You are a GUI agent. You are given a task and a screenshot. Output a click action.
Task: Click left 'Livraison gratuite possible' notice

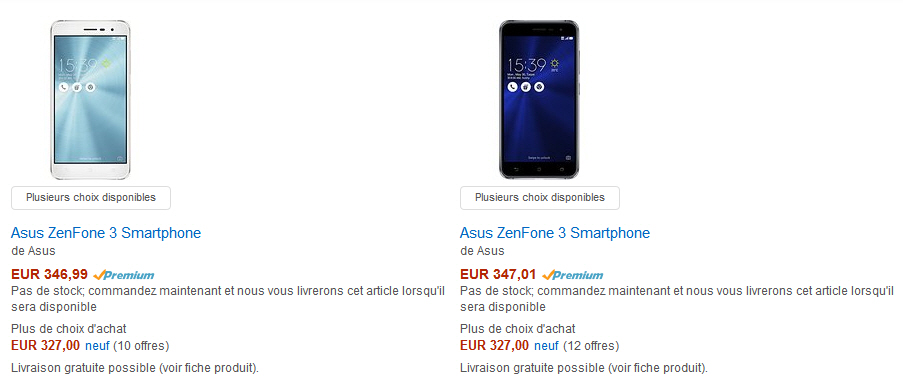[135, 368]
